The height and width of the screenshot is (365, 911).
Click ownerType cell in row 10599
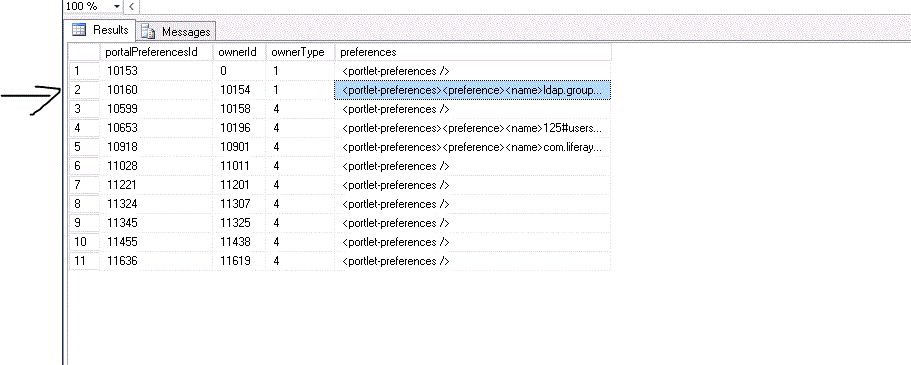coord(300,109)
